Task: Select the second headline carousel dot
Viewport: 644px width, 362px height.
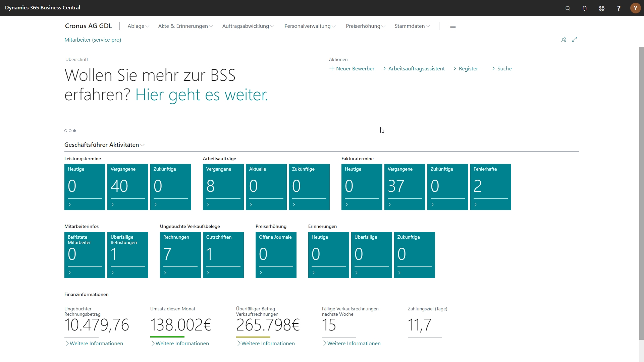Action: (x=70, y=131)
